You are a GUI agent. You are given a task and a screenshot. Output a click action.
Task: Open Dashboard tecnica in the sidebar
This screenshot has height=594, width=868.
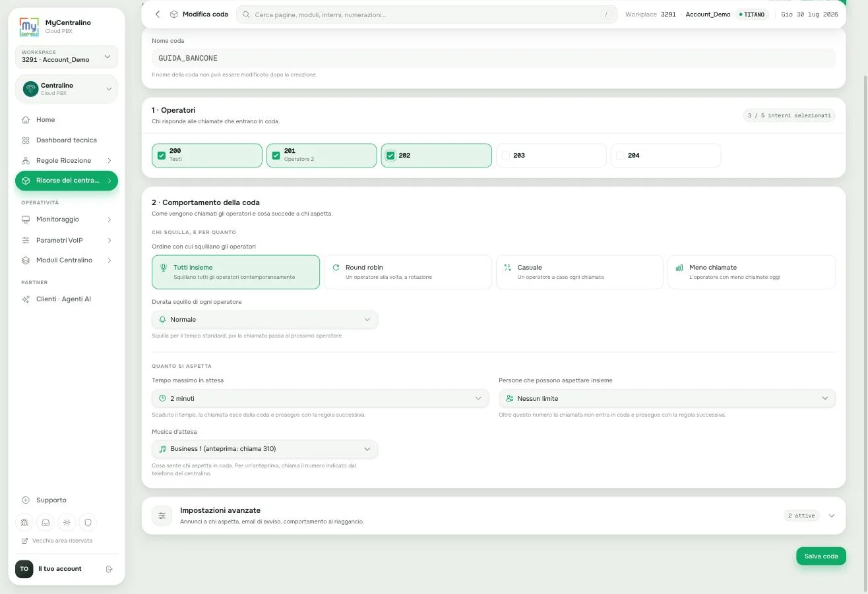tap(67, 140)
